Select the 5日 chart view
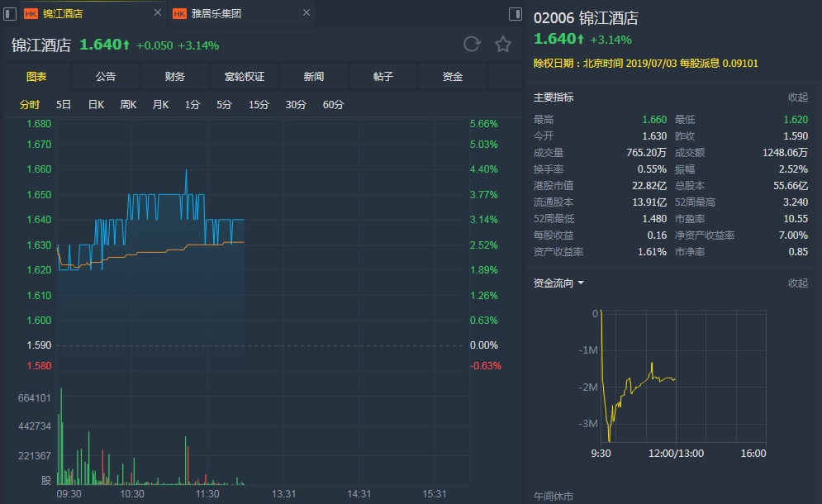Screen dimensions: 822x504 tap(64, 105)
